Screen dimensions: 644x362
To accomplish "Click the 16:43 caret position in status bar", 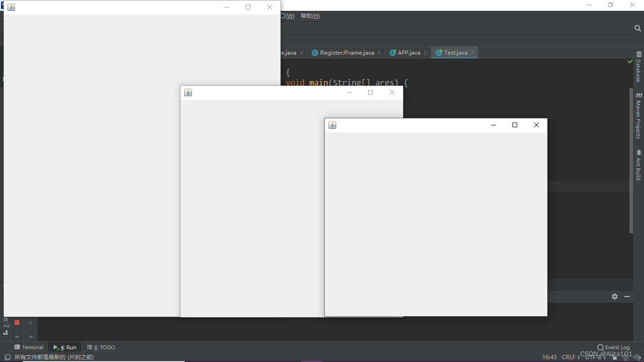I will point(549,357).
